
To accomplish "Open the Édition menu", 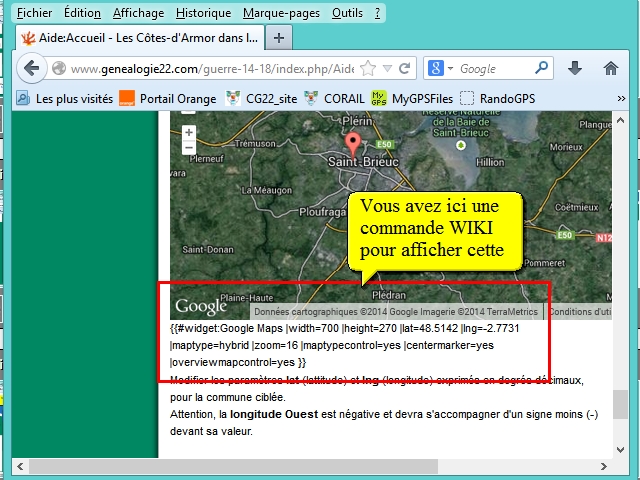I will [x=82, y=13].
